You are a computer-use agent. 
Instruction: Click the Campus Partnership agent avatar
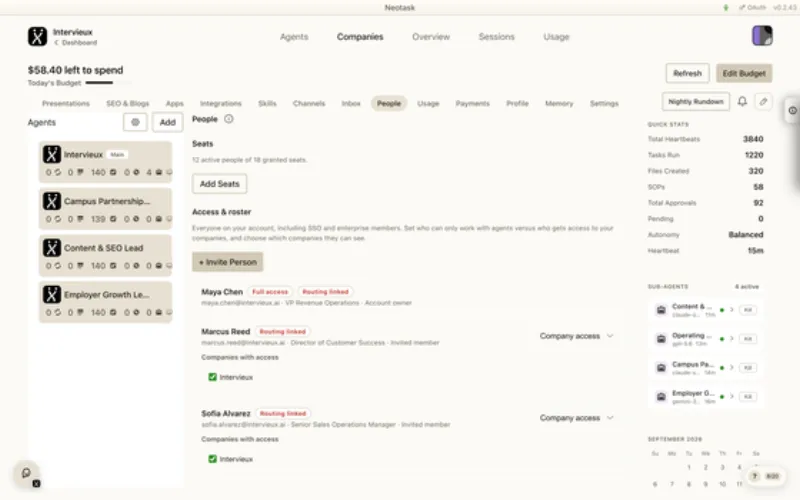click(x=52, y=201)
